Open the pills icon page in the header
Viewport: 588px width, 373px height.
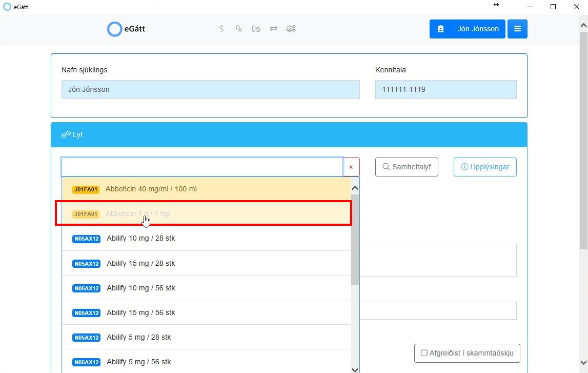256,29
